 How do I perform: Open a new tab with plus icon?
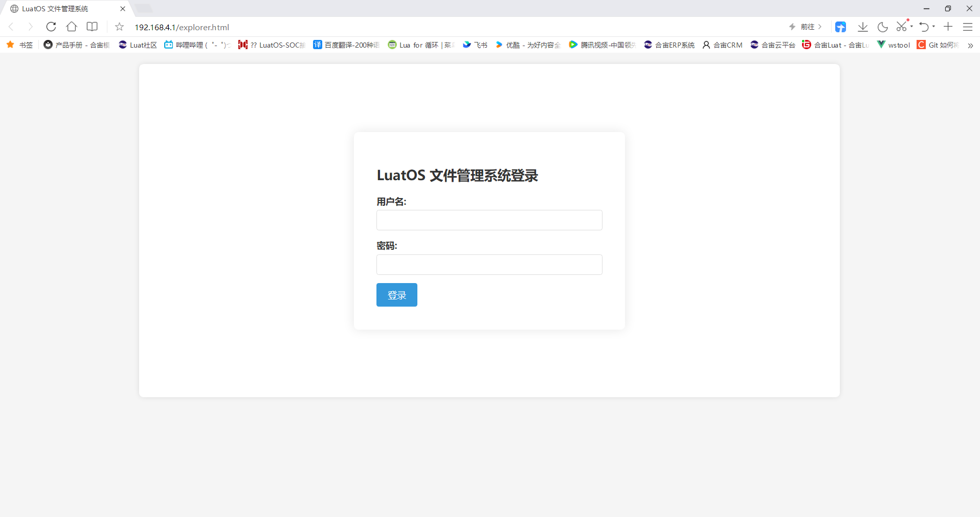click(948, 27)
